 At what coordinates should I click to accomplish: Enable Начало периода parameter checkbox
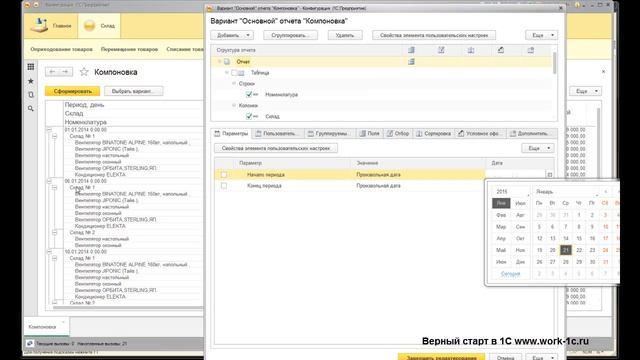pyautogui.click(x=224, y=175)
